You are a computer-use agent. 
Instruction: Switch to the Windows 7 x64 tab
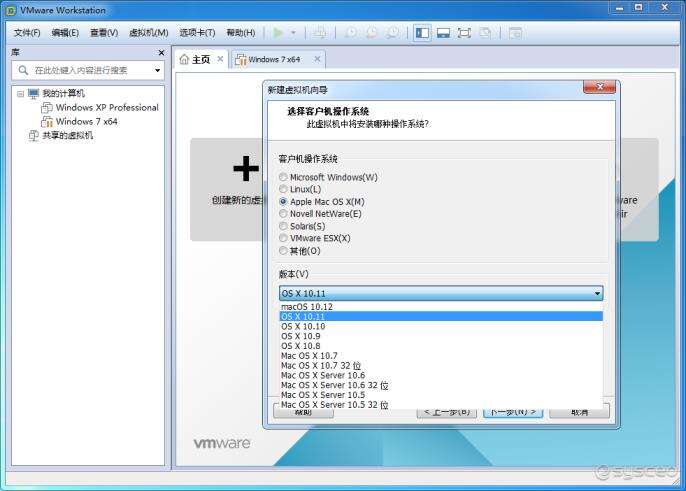click(278, 59)
